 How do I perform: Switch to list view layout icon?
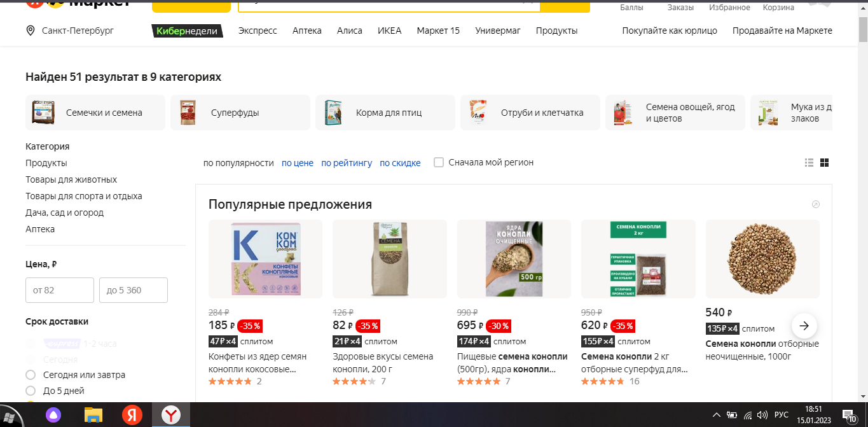(x=809, y=163)
